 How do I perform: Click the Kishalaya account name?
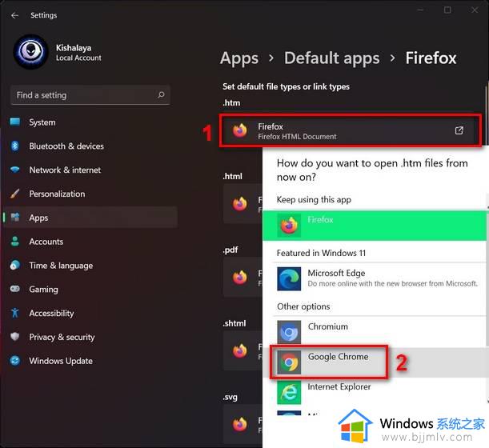(x=74, y=48)
